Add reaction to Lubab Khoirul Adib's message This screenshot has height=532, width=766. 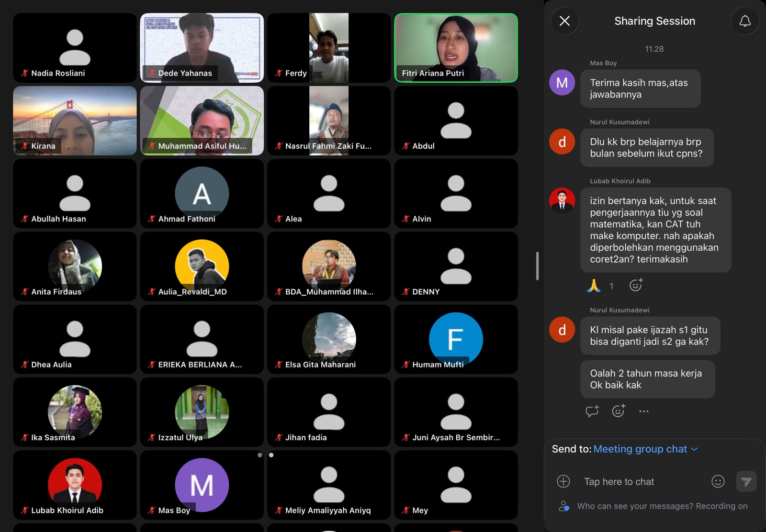coord(636,285)
